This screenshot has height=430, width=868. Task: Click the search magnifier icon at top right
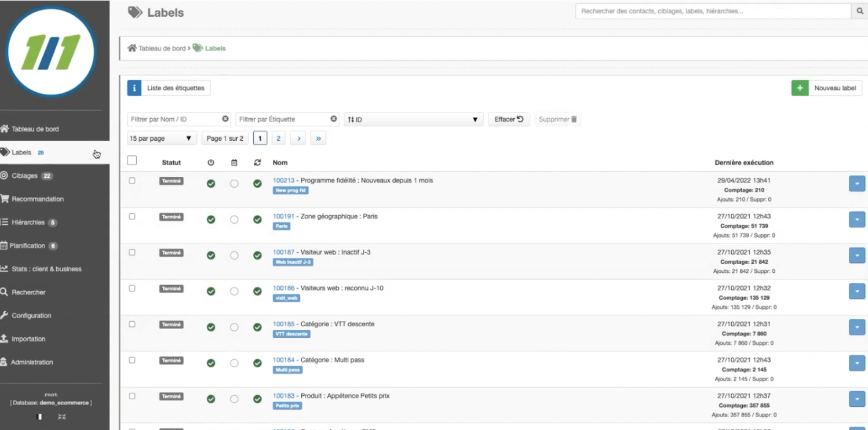860,11
